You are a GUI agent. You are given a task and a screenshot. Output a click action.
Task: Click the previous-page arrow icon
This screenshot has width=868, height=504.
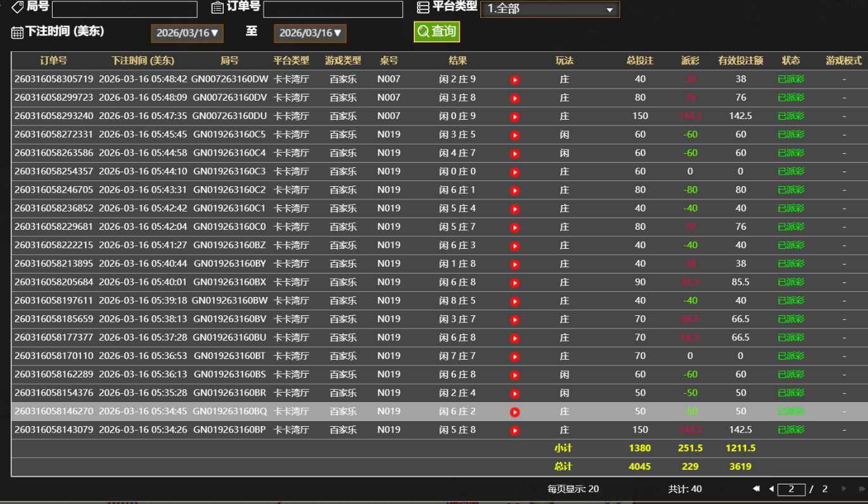point(772,489)
